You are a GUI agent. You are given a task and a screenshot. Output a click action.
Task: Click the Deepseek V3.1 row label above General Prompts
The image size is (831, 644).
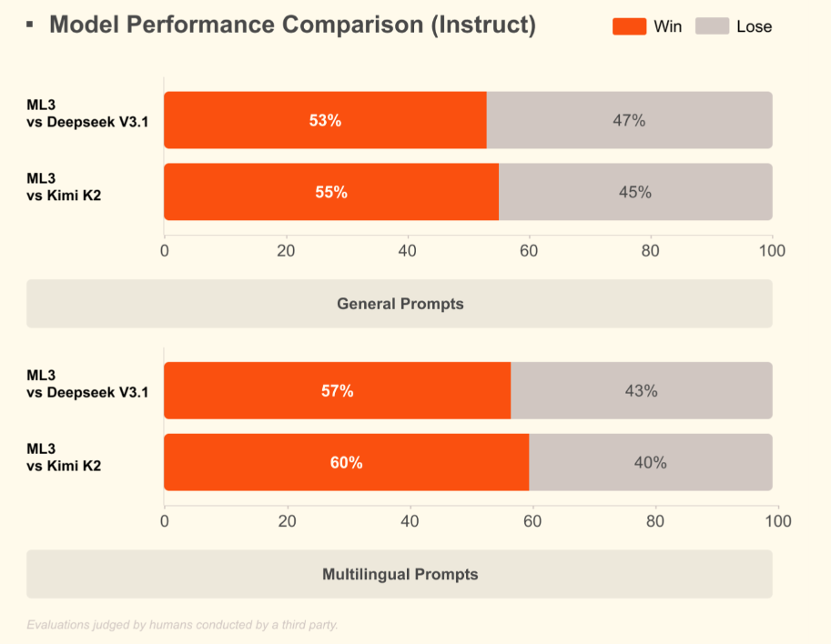(x=87, y=114)
